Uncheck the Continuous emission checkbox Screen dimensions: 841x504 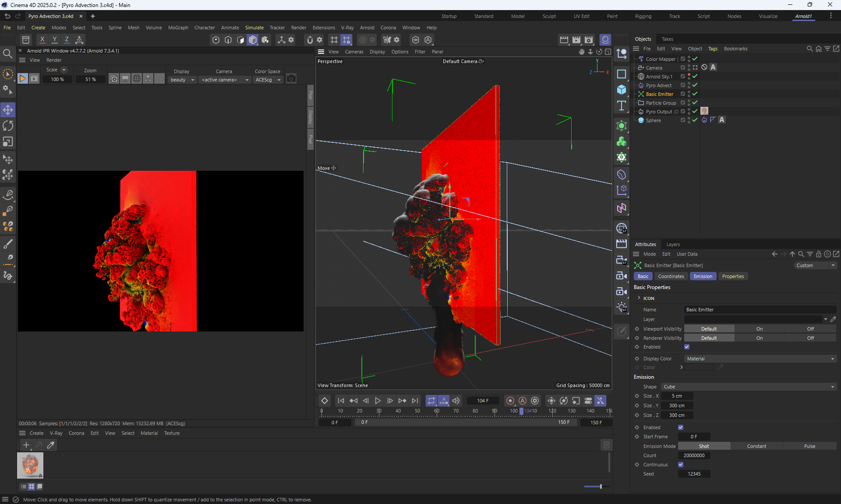(x=681, y=465)
